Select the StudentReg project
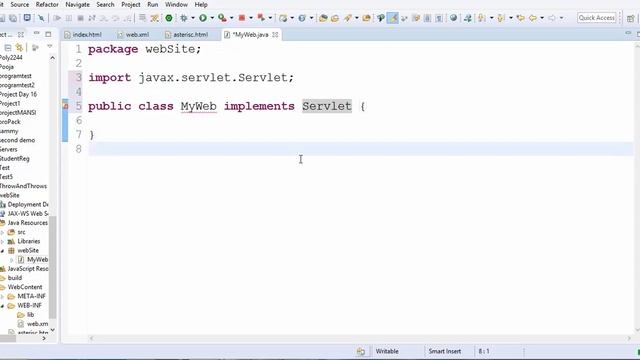Viewport: 640px width, 360px height. (15, 159)
